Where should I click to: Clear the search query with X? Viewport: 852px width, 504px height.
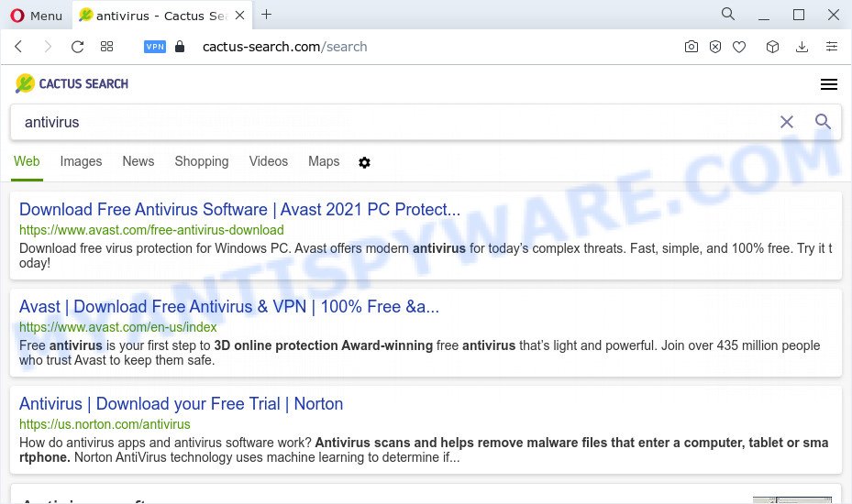(786, 122)
